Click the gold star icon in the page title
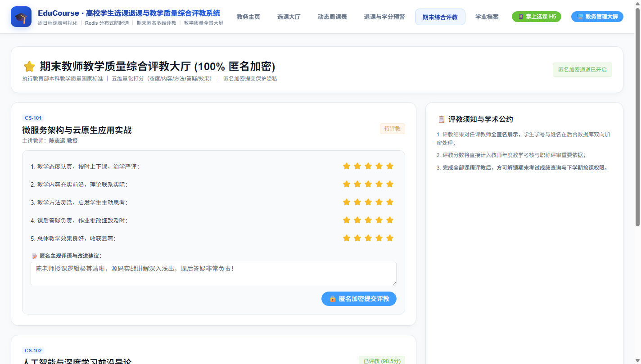The height and width of the screenshot is (364, 641). coord(29,67)
